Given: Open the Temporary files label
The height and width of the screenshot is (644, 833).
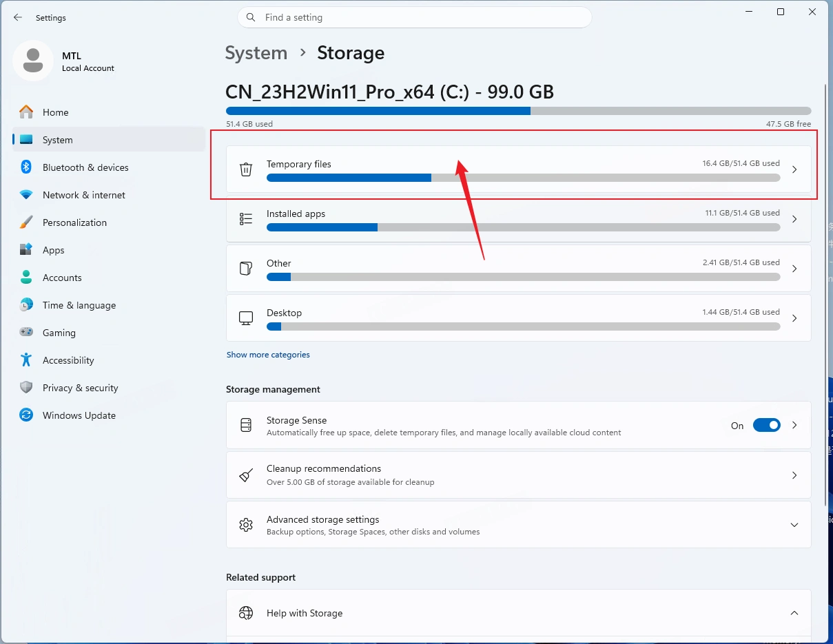Looking at the screenshot, I should [299, 164].
